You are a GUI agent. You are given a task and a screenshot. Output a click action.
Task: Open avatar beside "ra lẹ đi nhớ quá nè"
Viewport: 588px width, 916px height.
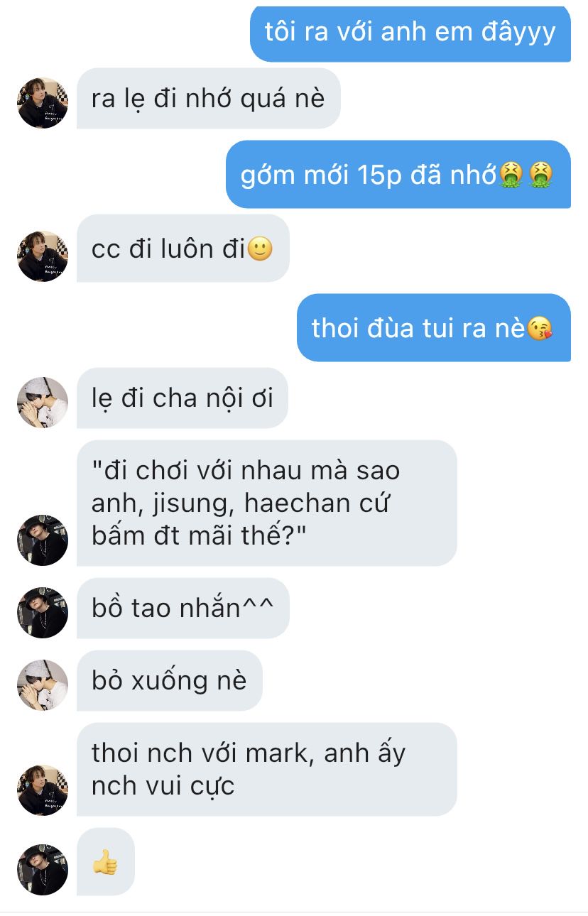pyautogui.click(x=43, y=103)
